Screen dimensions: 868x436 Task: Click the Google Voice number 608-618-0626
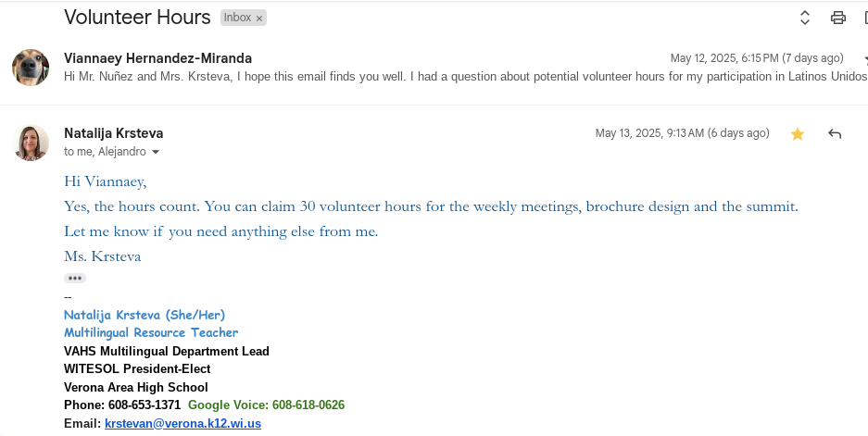308,405
